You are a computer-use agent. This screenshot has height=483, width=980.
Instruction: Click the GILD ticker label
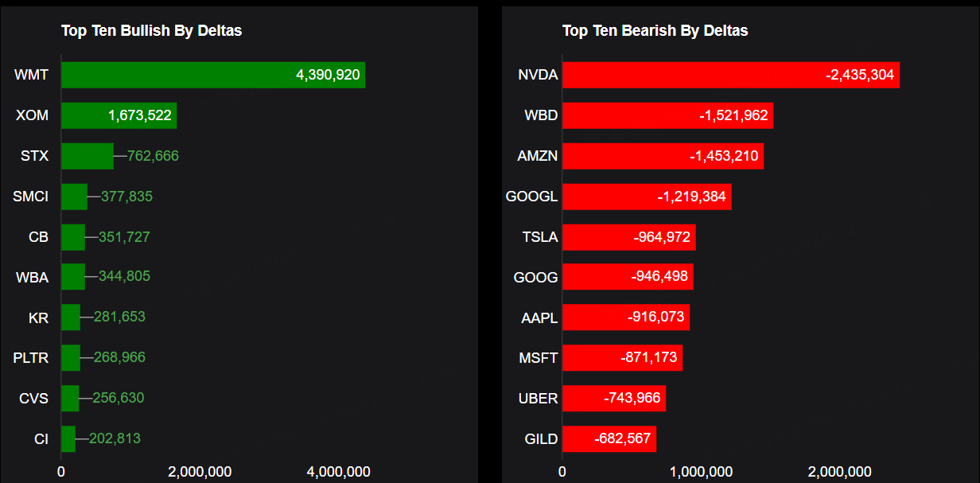pyautogui.click(x=542, y=438)
